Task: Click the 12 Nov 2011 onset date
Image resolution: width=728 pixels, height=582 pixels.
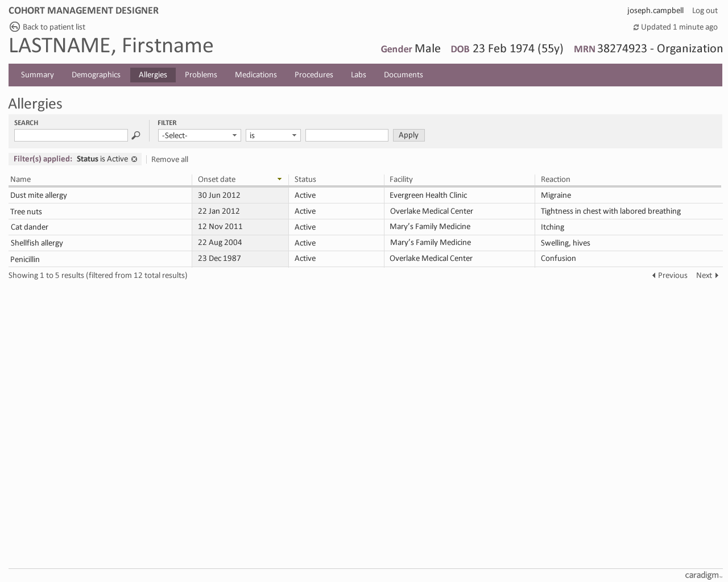Action: 220,226
